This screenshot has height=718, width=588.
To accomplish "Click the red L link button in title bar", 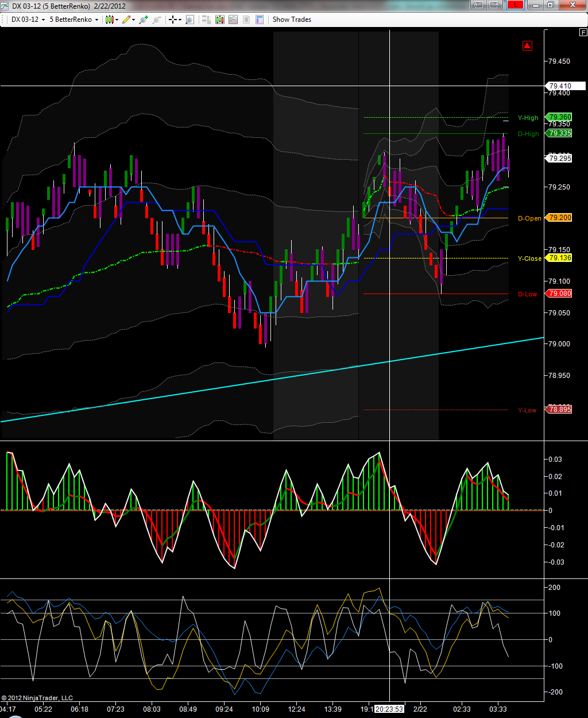I will [515, 5].
